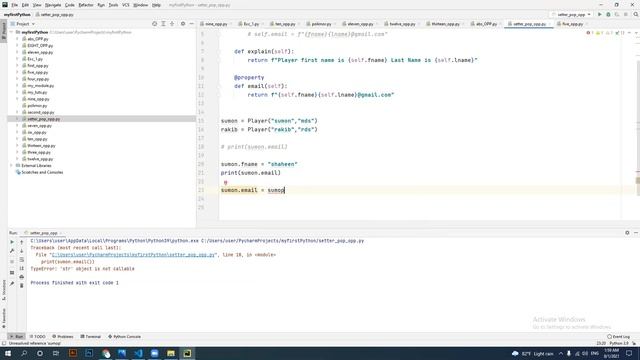Expand abs_OPP.py in project tree
The width and height of the screenshot is (640, 360).
click(17, 39)
